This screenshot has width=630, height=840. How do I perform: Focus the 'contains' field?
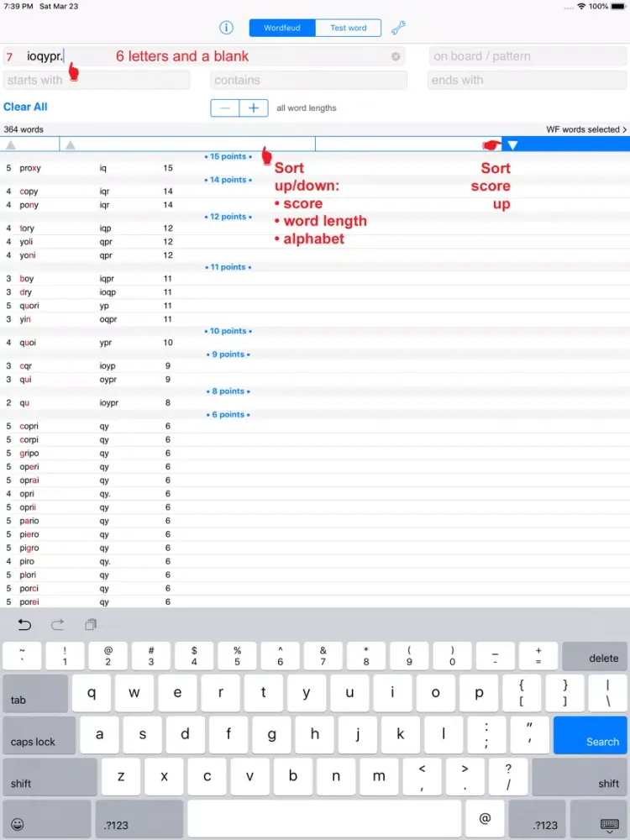tap(308, 80)
